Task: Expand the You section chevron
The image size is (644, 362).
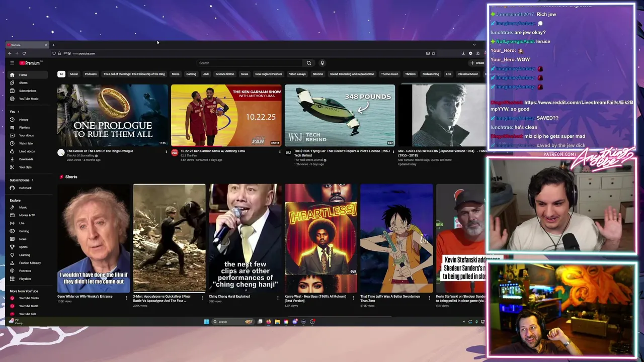Action: click(x=19, y=112)
